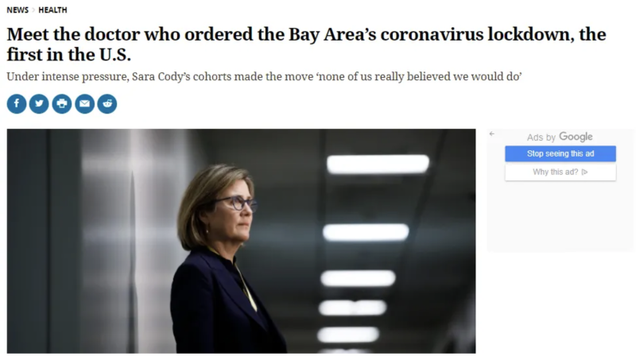Viewport: 636px width, 364px height.
Task: Open the lead photo of the doctor
Action: tap(241, 241)
